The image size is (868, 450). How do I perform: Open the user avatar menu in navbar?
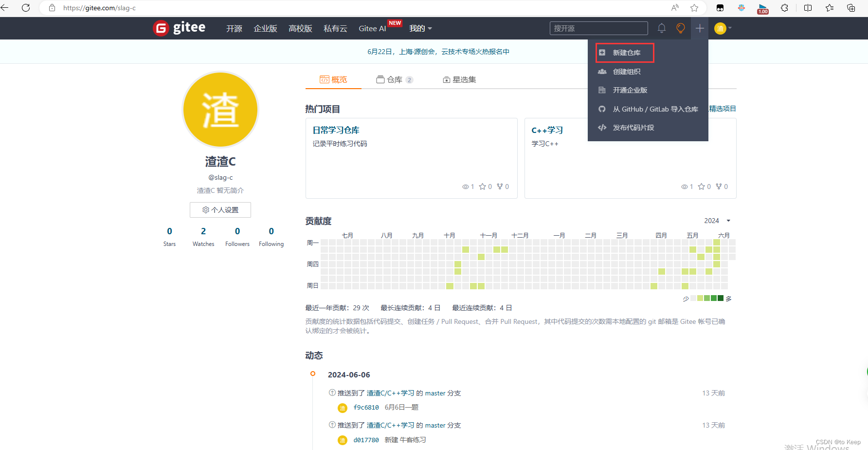pos(723,28)
